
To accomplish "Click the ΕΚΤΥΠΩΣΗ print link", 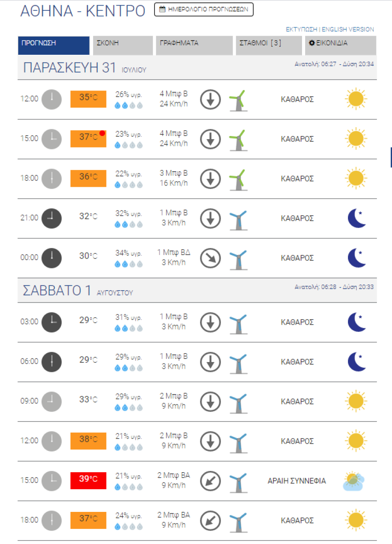I will pos(302,29).
